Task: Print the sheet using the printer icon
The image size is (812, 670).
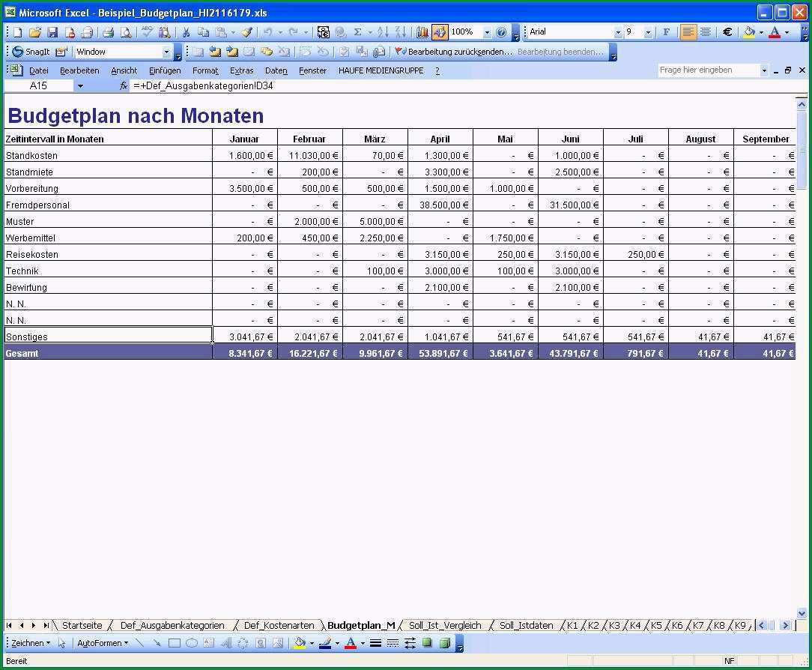Action: coord(108,32)
